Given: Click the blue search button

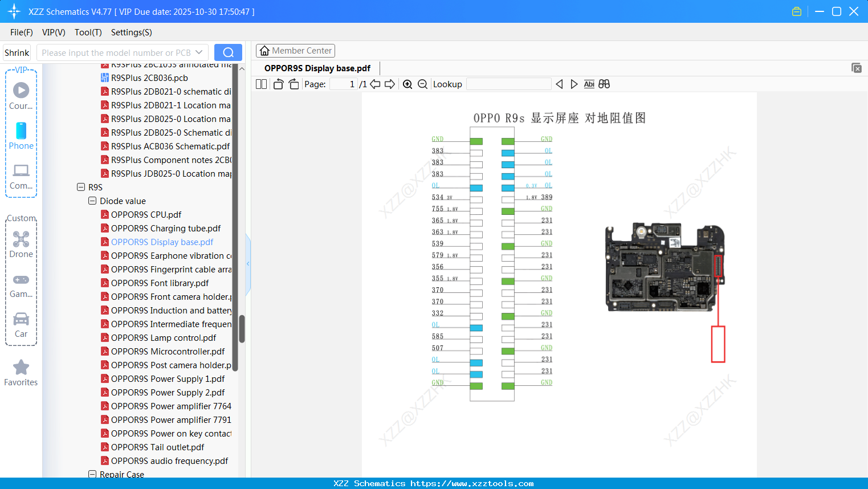Looking at the screenshot, I should click(x=228, y=52).
